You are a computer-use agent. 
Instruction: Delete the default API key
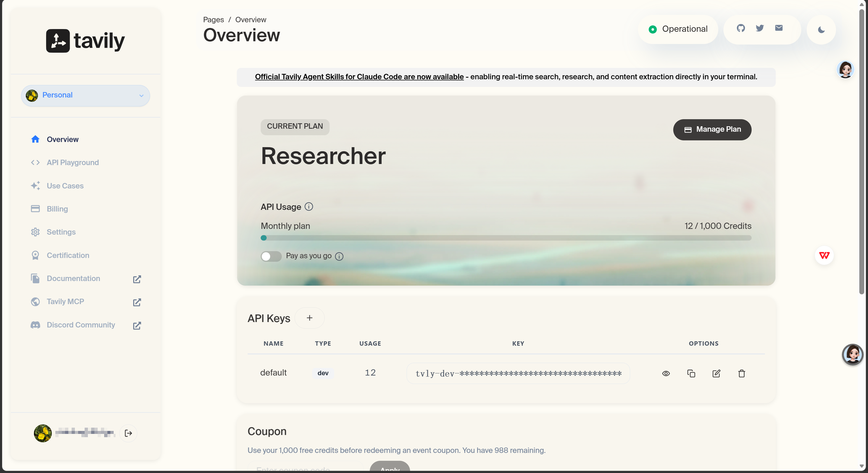click(x=742, y=373)
